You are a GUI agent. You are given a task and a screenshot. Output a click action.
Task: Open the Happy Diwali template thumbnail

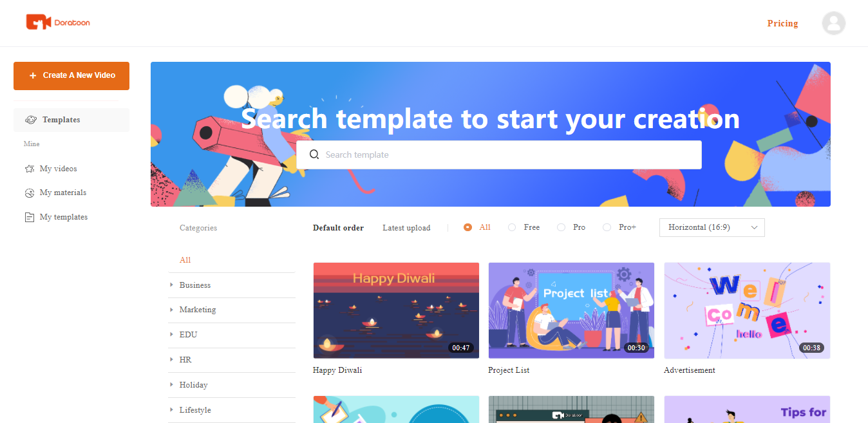click(x=396, y=310)
